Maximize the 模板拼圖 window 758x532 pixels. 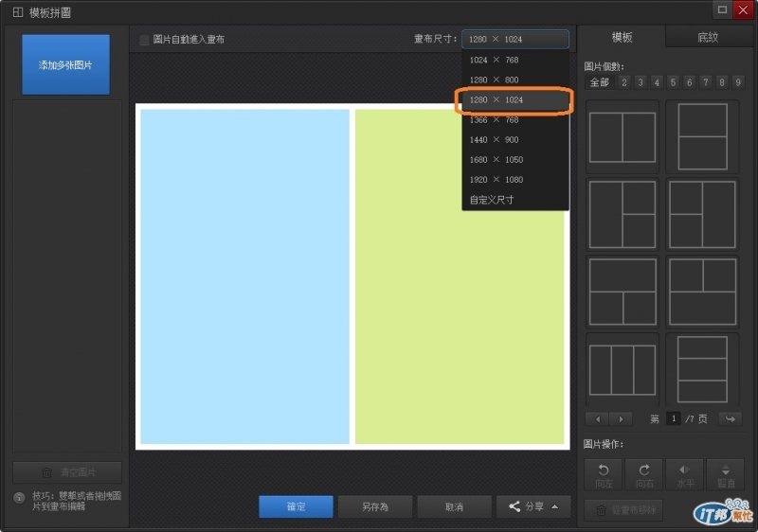click(722, 9)
